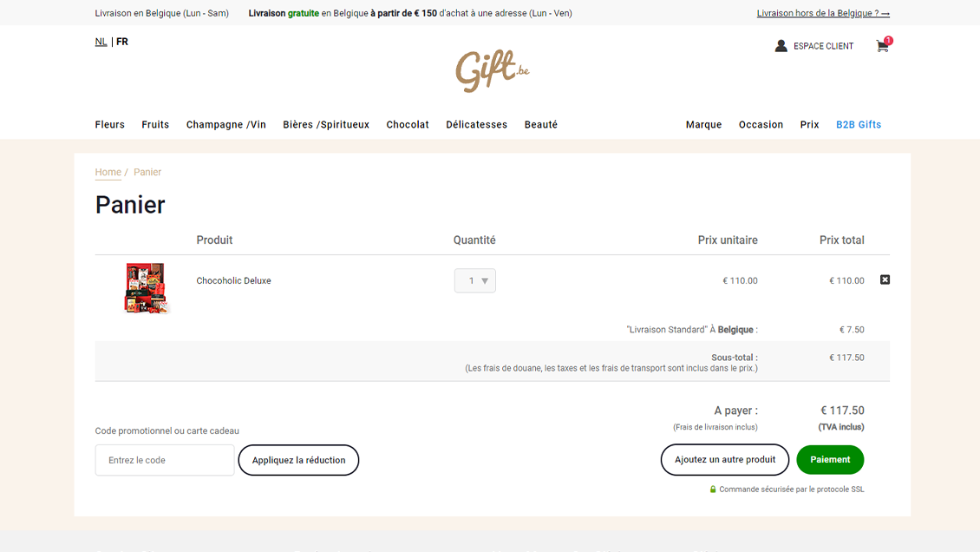Image resolution: width=980 pixels, height=552 pixels.
Task: Open the Chocoholic Deluxe product name link
Action: pos(233,280)
